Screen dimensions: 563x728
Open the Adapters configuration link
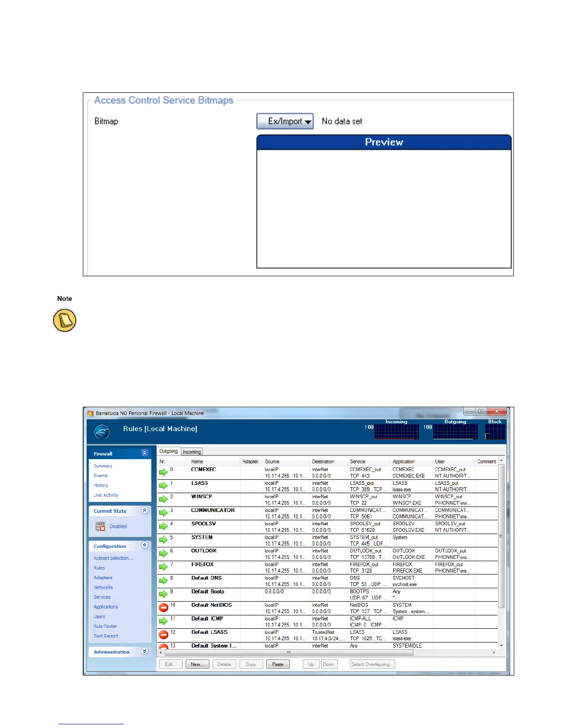[x=103, y=578]
